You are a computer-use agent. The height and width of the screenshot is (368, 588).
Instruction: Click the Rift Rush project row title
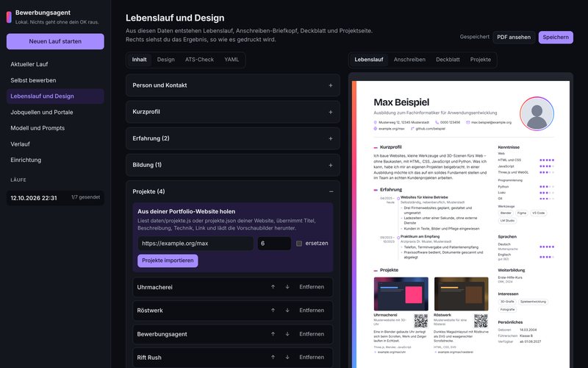coord(149,358)
